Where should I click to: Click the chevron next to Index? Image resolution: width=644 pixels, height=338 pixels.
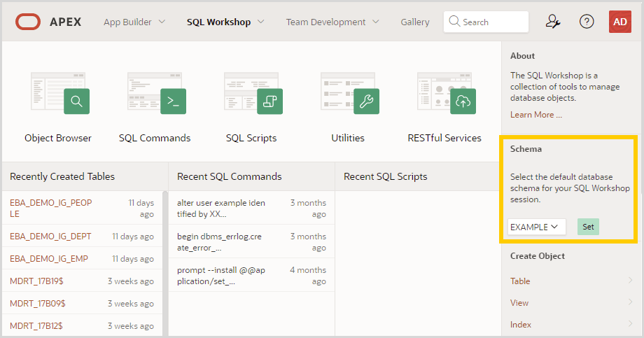coord(630,323)
